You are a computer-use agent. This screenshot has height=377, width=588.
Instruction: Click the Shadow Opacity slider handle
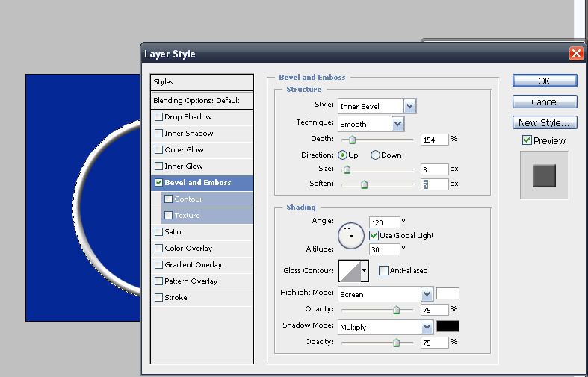pos(397,343)
